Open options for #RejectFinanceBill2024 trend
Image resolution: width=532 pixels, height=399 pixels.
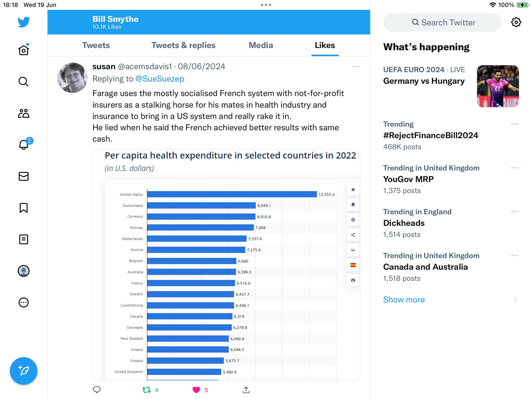coord(515,124)
